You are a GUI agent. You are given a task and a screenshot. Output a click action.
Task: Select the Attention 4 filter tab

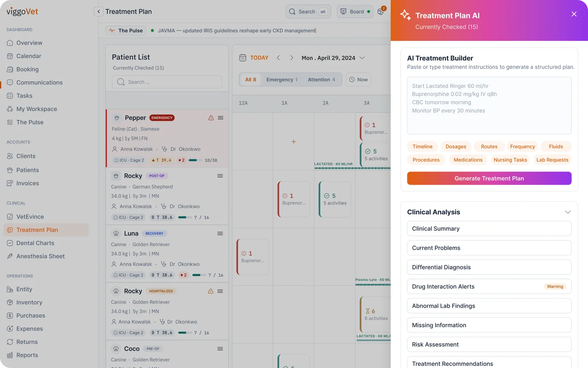(322, 79)
